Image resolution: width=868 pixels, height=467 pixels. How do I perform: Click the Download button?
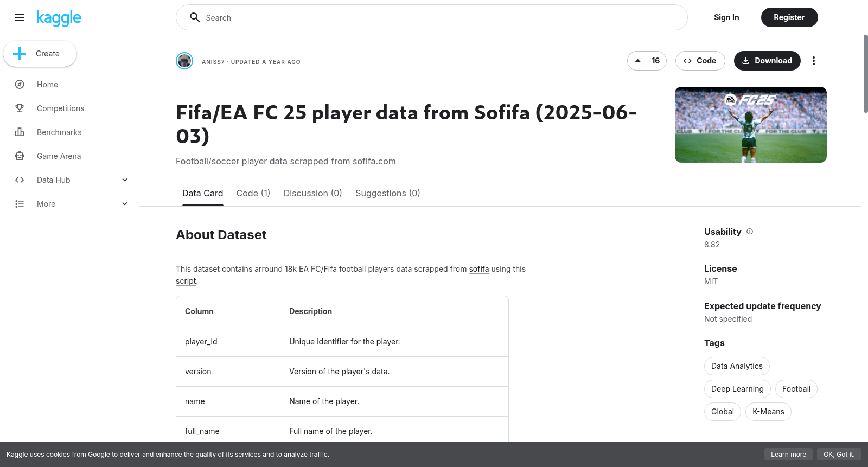point(767,61)
